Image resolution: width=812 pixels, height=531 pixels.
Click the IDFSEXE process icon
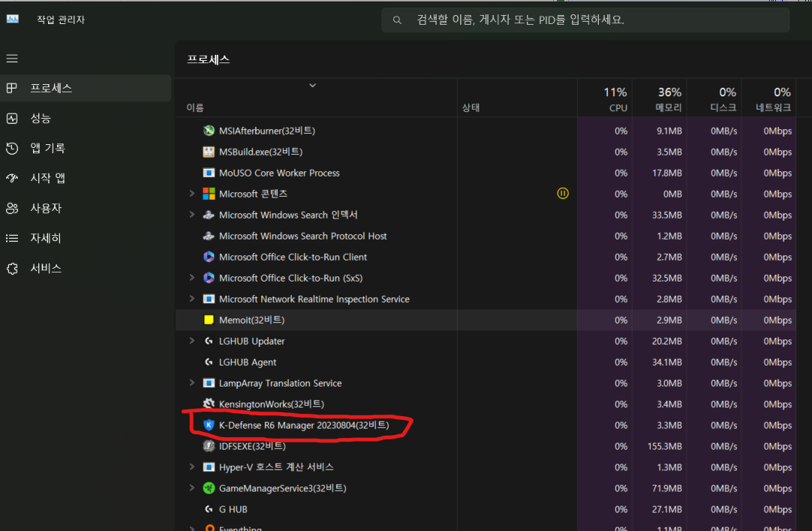(x=209, y=446)
